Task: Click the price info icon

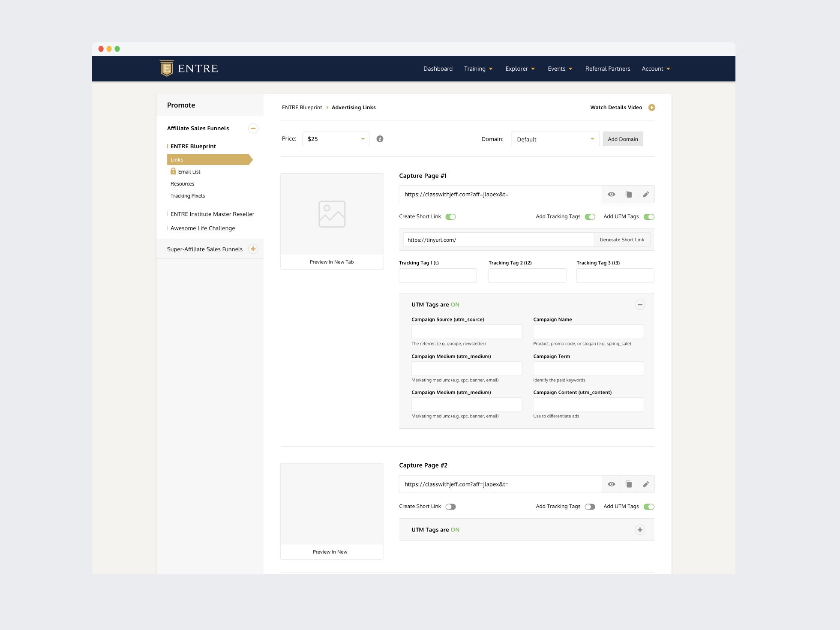Action: point(380,139)
